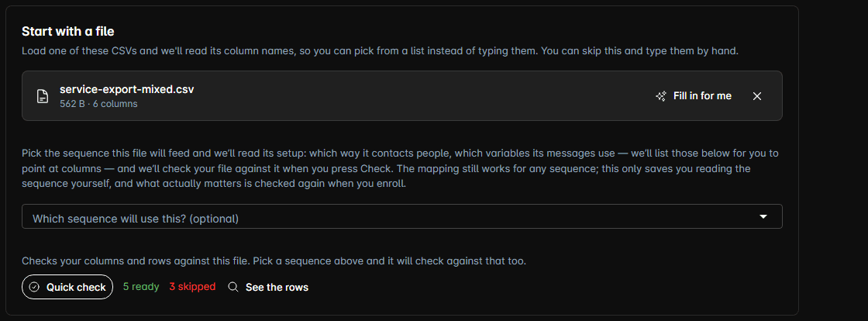Click the placeholder text inside the sequence field
868x321 pixels.
136,219
